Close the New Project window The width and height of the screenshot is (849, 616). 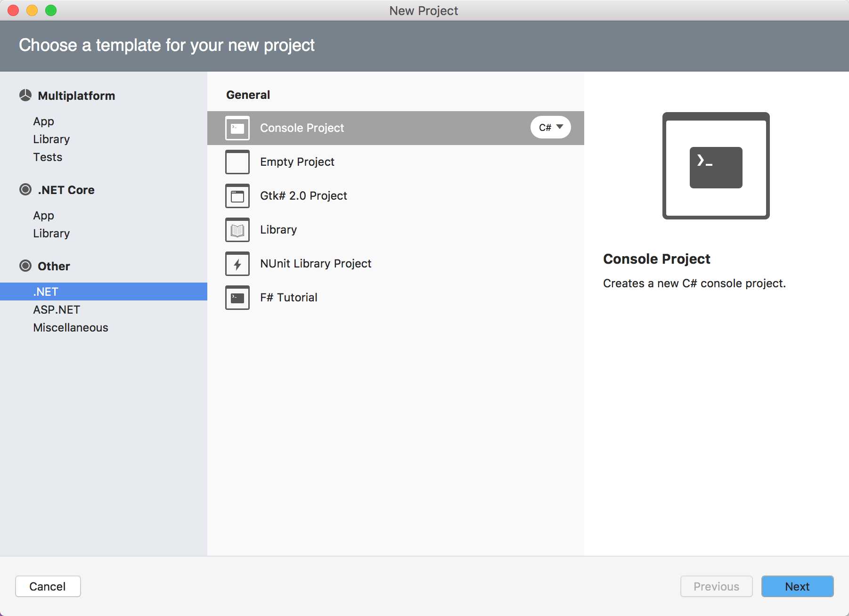click(13, 10)
